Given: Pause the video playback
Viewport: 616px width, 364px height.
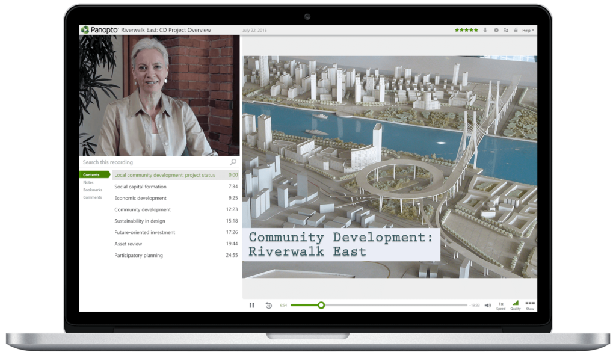Looking at the screenshot, I should [252, 306].
